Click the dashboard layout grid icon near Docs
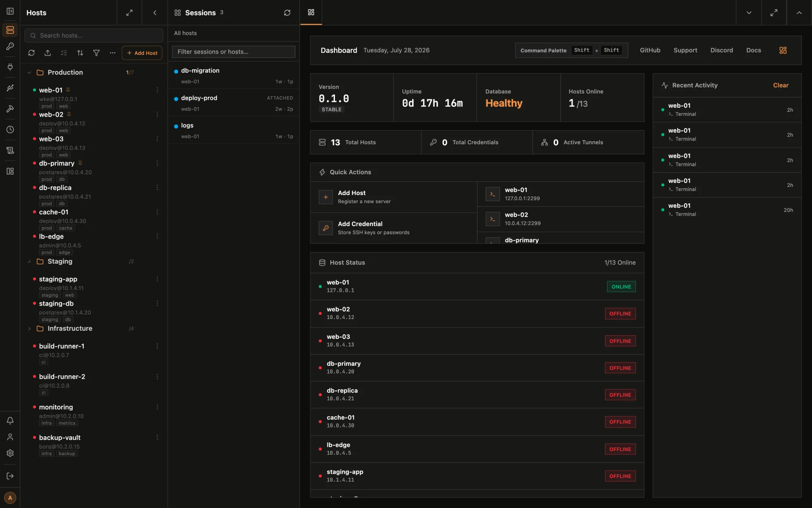The image size is (812, 508). tap(783, 50)
